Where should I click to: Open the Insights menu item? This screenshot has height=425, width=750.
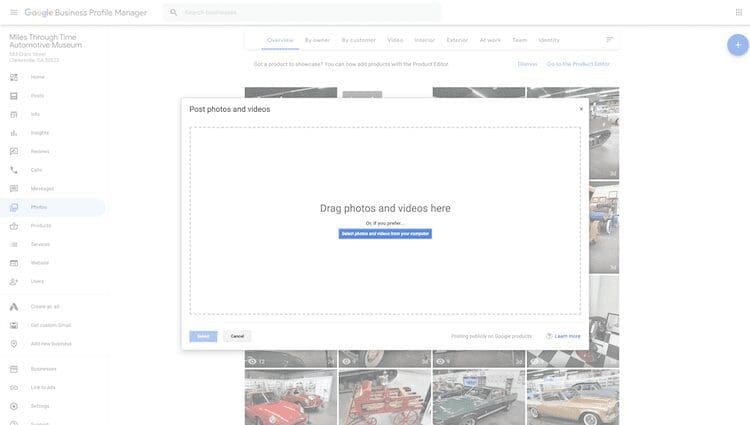40,133
